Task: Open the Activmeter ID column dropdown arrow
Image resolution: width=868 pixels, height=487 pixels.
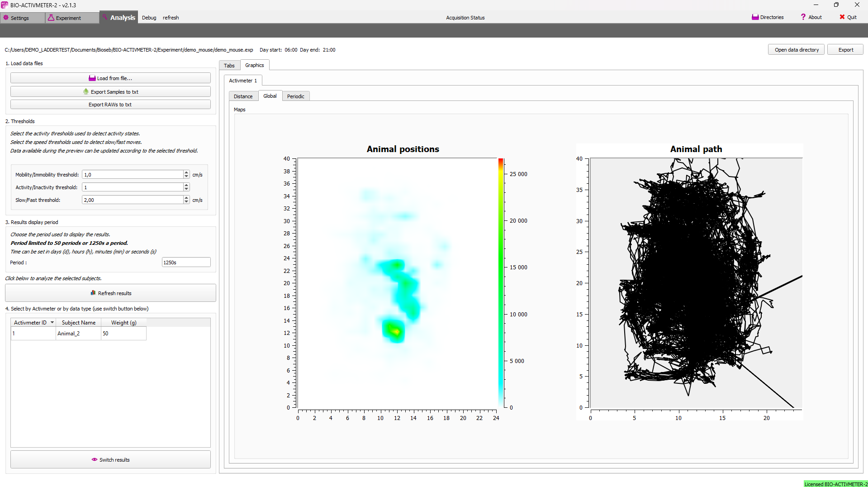Action: 52,322
